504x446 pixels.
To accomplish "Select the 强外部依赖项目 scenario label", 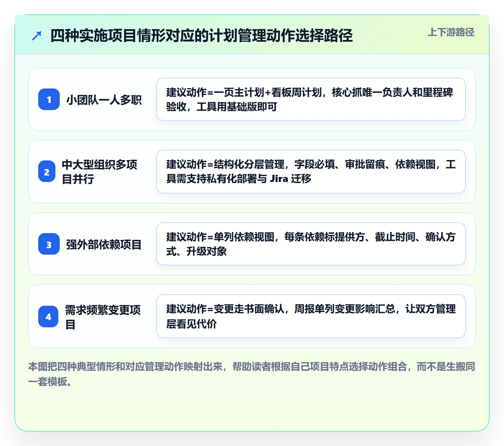I will [104, 244].
